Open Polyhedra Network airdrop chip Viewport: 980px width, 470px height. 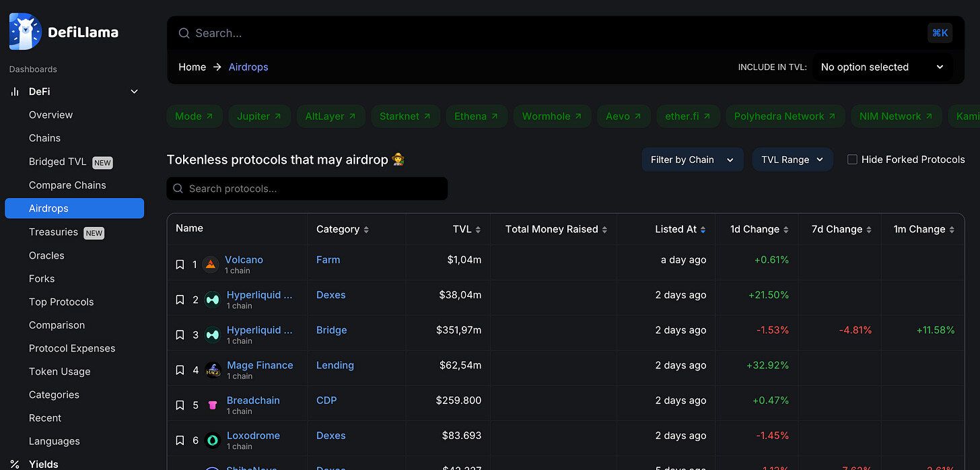[785, 116]
